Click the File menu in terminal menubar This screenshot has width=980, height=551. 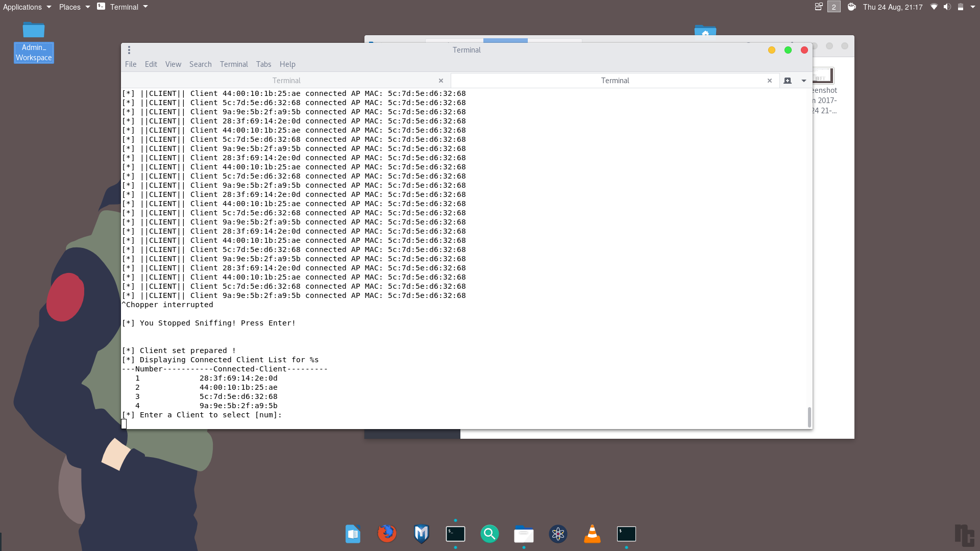pos(131,64)
